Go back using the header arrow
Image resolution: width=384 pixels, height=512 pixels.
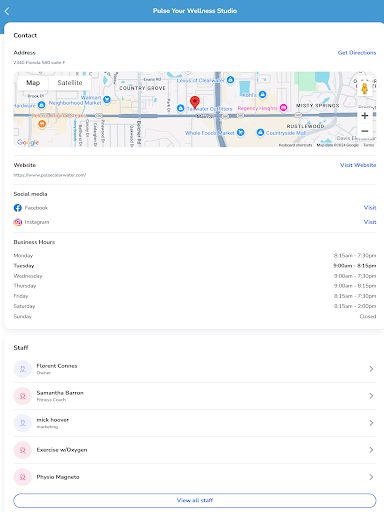tap(7, 11)
